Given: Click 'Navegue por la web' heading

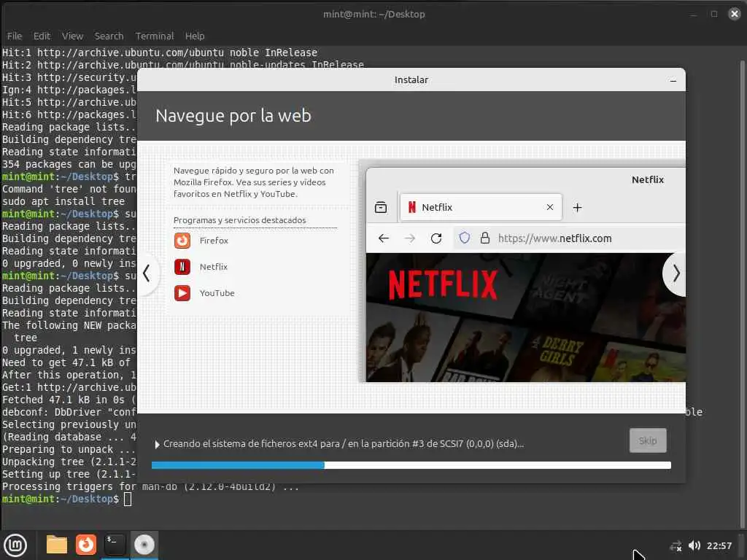Looking at the screenshot, I should tap(233, 116).
